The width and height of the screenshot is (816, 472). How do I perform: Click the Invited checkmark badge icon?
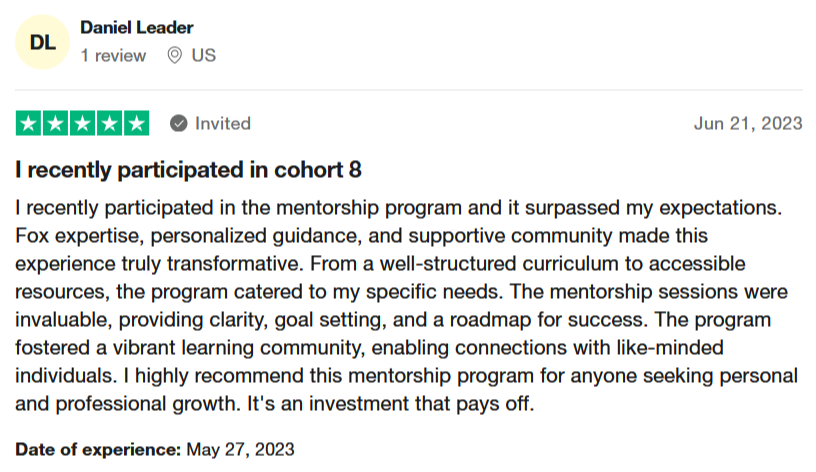point(179,124)
